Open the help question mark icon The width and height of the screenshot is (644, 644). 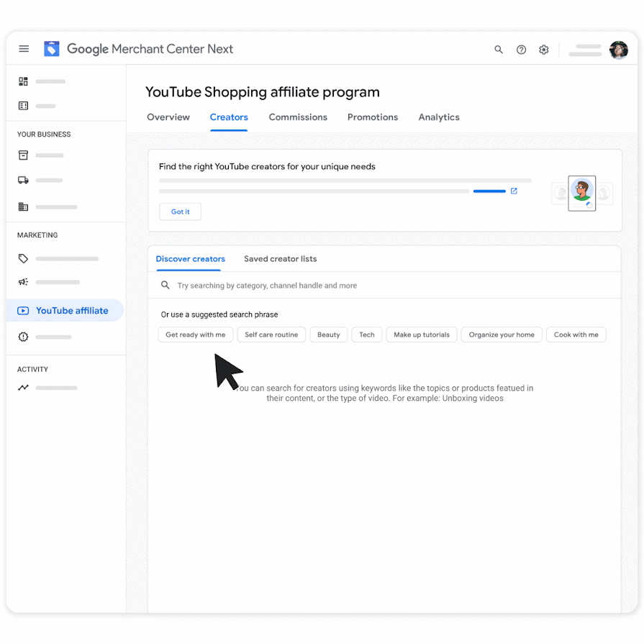(521, 50)
